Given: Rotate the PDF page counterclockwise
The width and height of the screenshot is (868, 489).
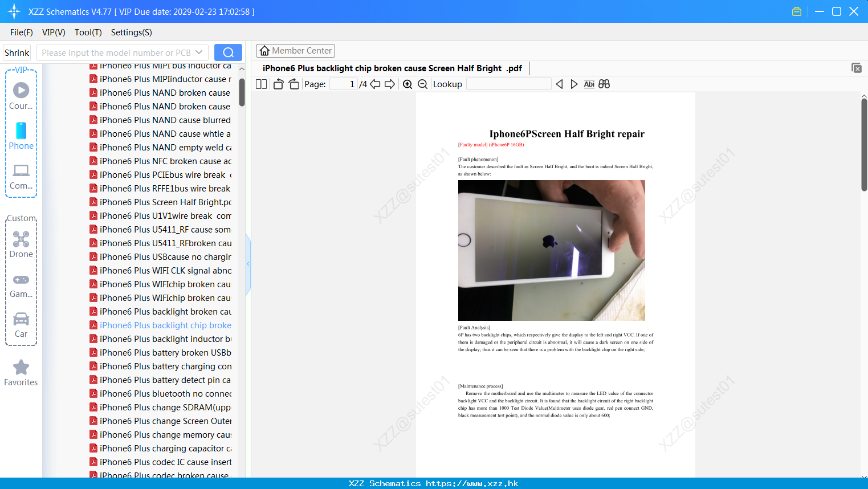Looking at the screenshot, I should point(278,84).
